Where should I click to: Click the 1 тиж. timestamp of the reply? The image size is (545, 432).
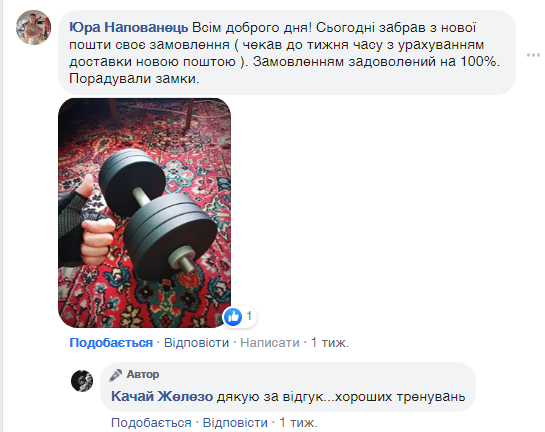[299, 423]
